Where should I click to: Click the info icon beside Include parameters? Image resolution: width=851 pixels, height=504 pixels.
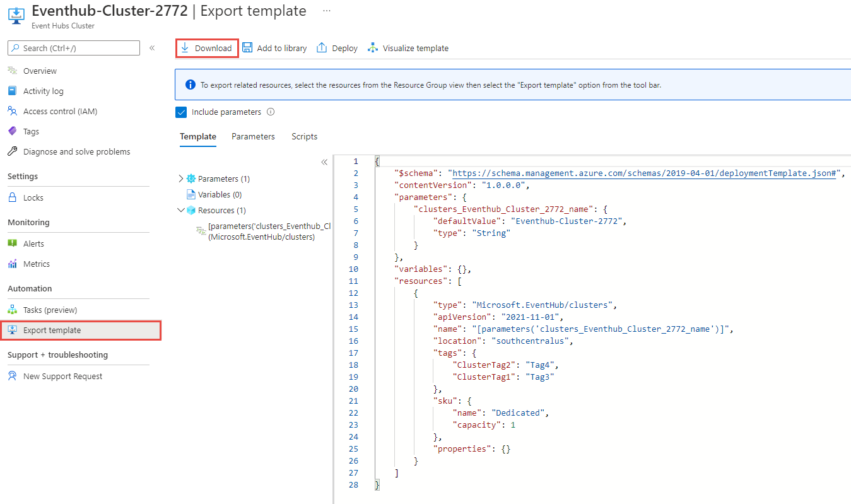click(x=271, y=112)
